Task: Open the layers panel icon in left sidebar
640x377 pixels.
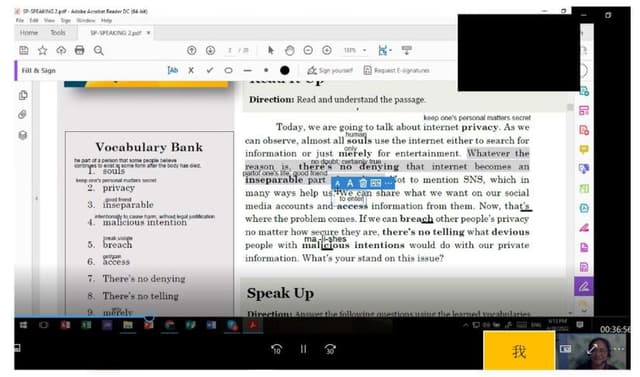Action: 23,135
